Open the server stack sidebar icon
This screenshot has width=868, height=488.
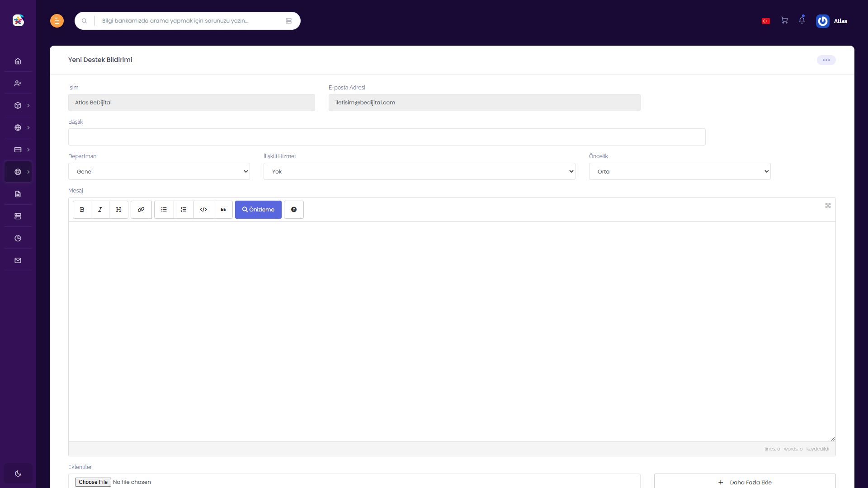(18, 216)
